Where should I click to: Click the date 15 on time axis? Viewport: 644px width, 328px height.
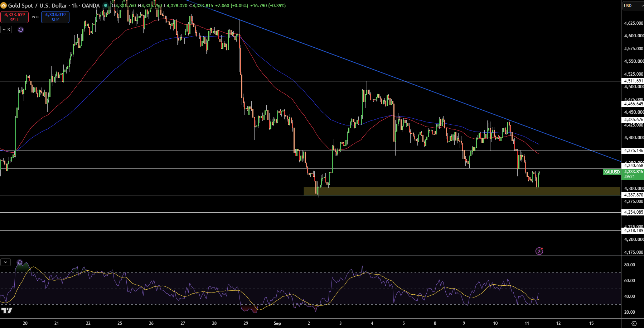(591, 323)
